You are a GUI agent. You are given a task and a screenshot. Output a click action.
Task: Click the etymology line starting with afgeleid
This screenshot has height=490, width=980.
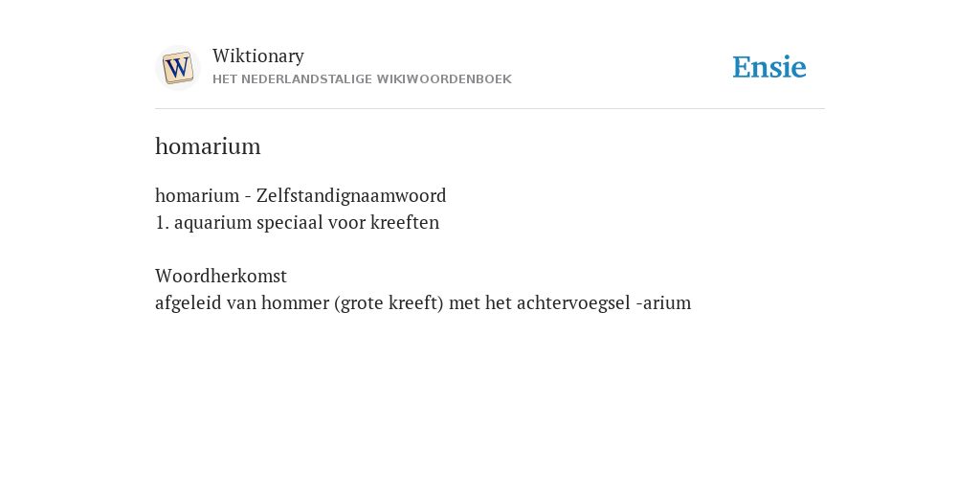pos(423,303)
